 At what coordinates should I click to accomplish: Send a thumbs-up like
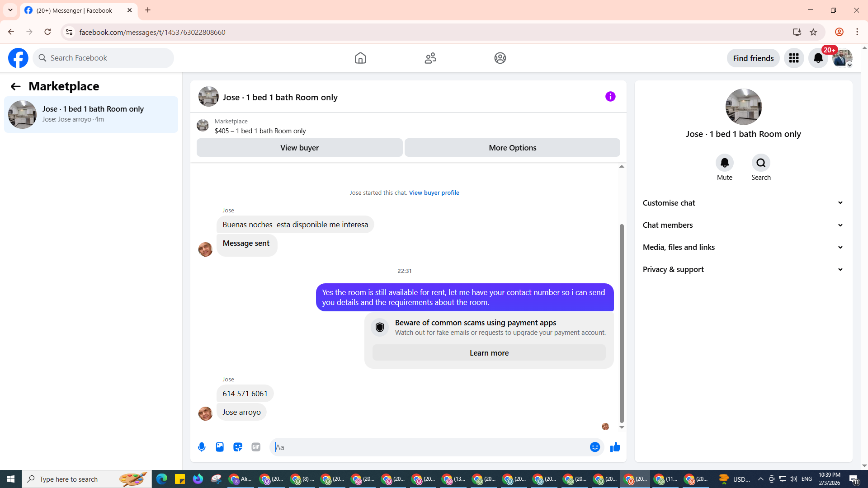pyautogui.click(x=615, y=447)
